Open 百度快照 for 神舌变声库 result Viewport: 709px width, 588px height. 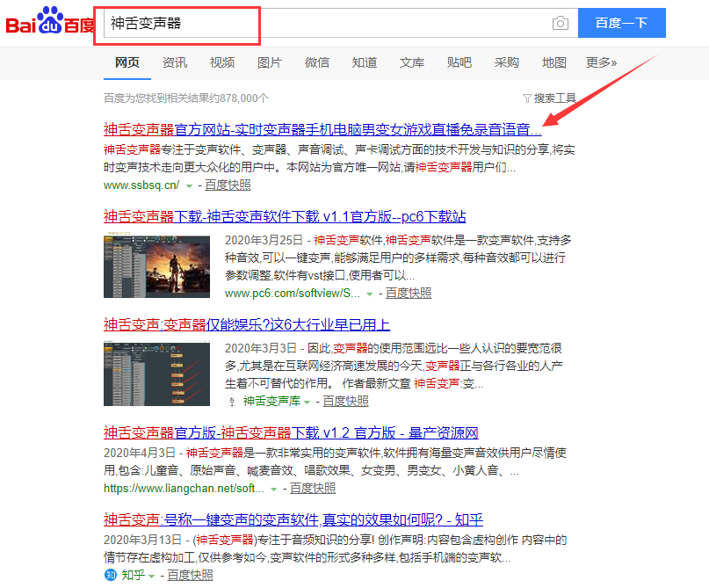click(345, 401)
